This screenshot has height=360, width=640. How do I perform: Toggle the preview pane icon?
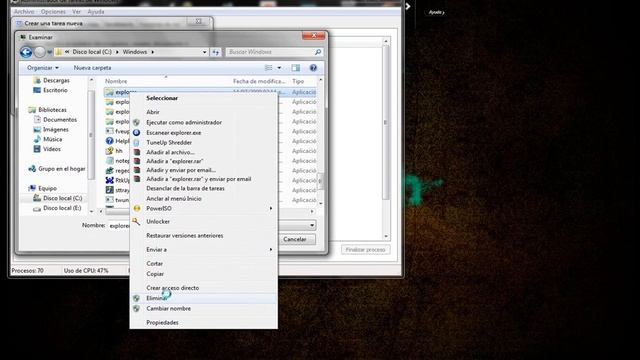pyautogui.click(x=296, y=68)
